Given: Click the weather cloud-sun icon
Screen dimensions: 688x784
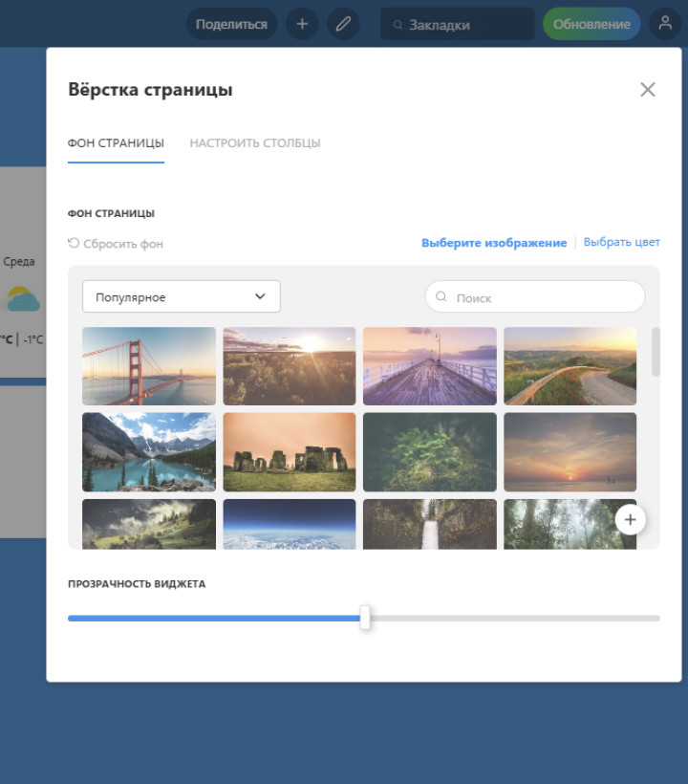Looking at the screenshot, I should click(x=23, y=300).
